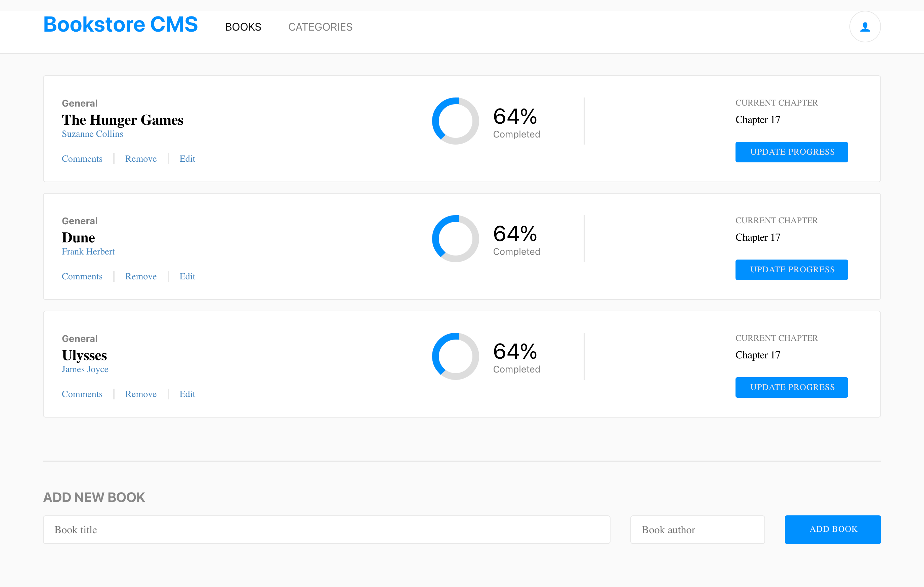
Task: Switch to the Categories nav tab
Action: point(320,27)
